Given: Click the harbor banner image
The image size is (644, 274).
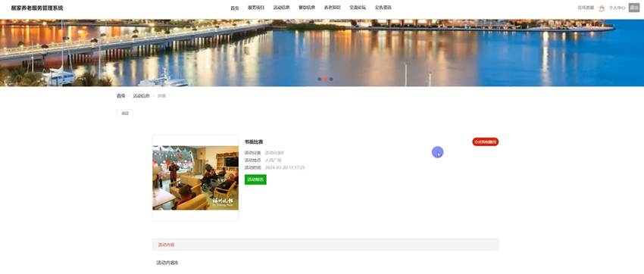Looking at the screenshot, I should (x=322, y=52).
